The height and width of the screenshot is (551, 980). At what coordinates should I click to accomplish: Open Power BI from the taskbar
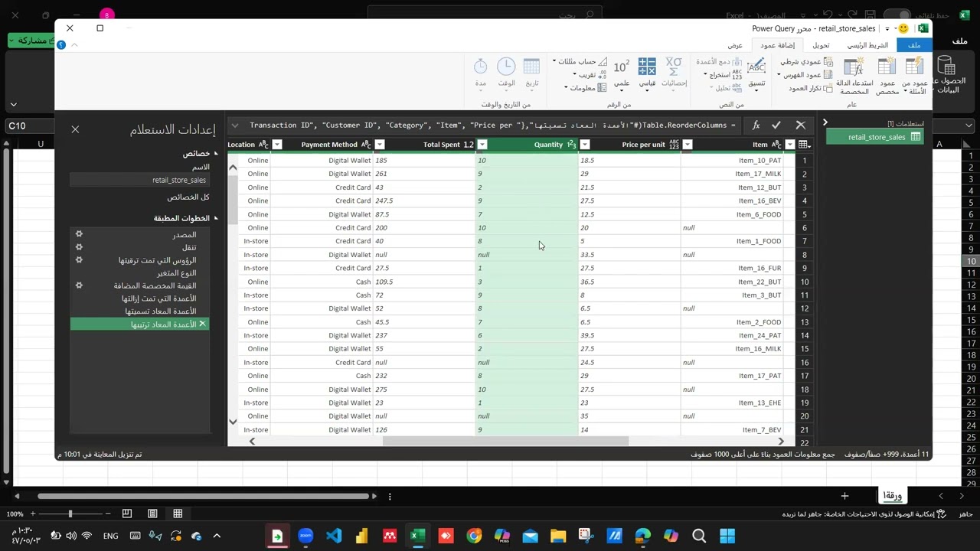[x=361, y=536]
